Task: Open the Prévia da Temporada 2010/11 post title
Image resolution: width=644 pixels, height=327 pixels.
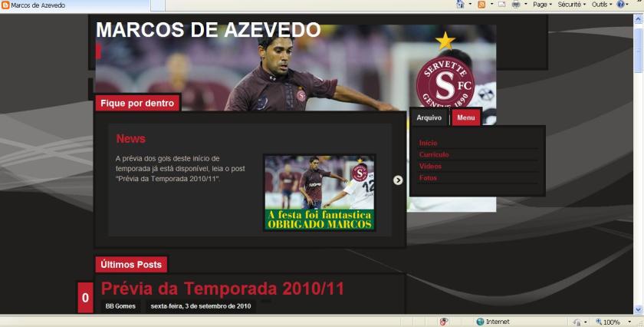Action: click(x=222, y=289)
